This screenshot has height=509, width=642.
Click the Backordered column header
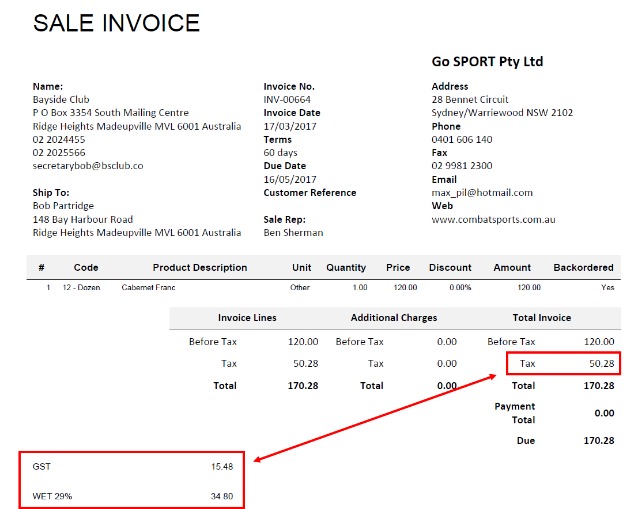coord(584,268)
